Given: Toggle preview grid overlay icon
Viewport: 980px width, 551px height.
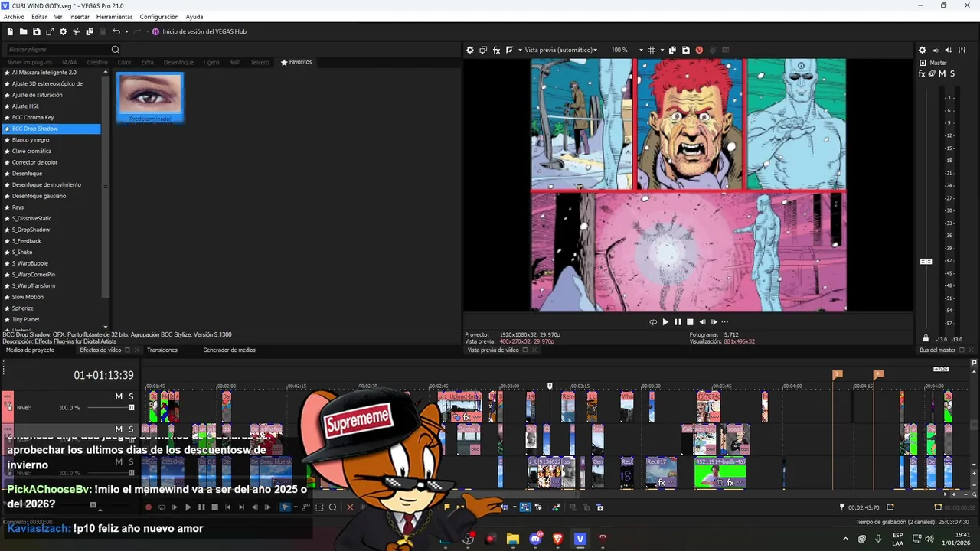Looking at the screenshot, I should (x=652, y=50).
